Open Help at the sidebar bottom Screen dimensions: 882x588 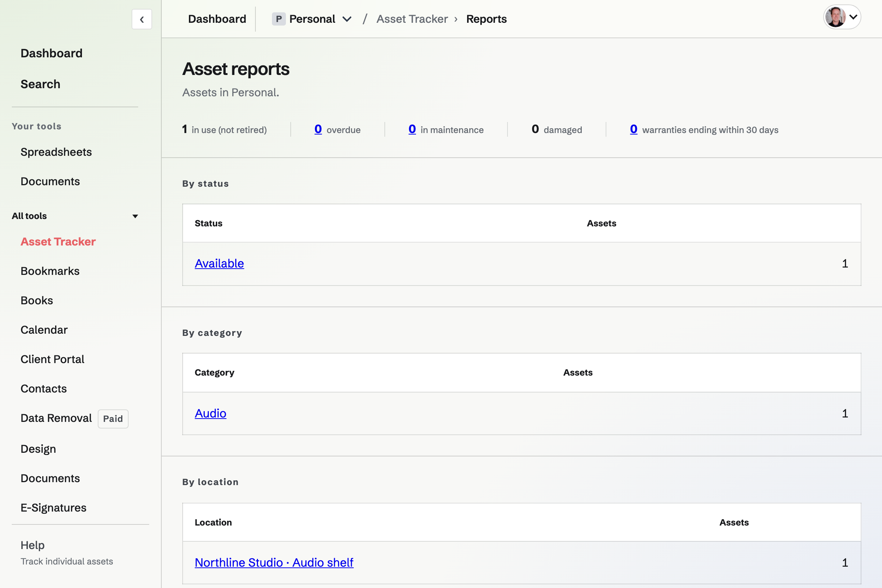click(x=33, y=545)
